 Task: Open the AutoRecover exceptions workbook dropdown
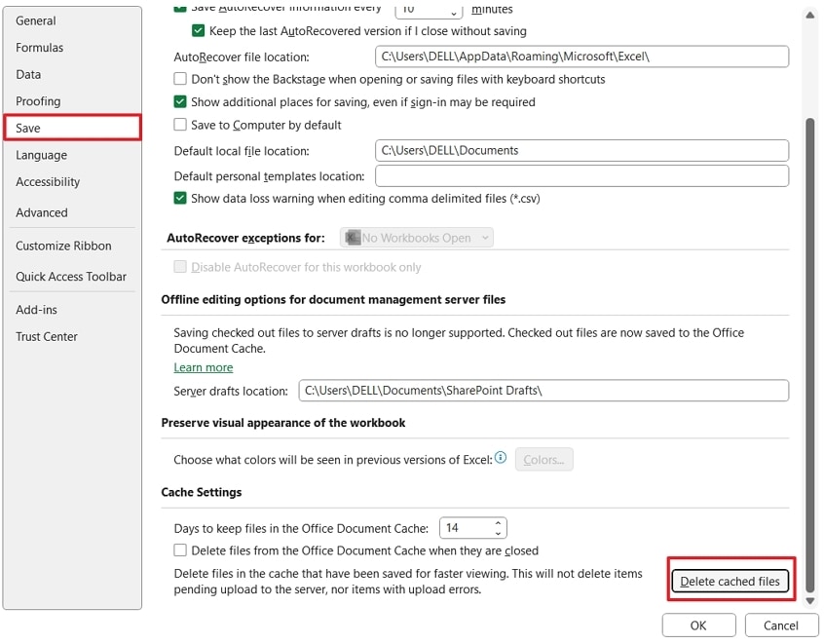coord(485,237)
